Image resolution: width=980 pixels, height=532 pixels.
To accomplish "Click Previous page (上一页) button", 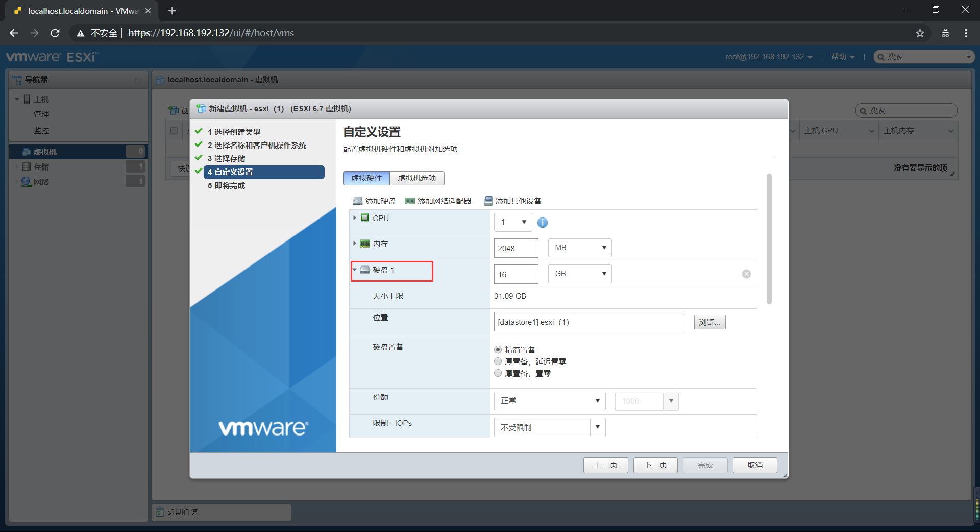I will pyautogui.click(x=606, y=465).
